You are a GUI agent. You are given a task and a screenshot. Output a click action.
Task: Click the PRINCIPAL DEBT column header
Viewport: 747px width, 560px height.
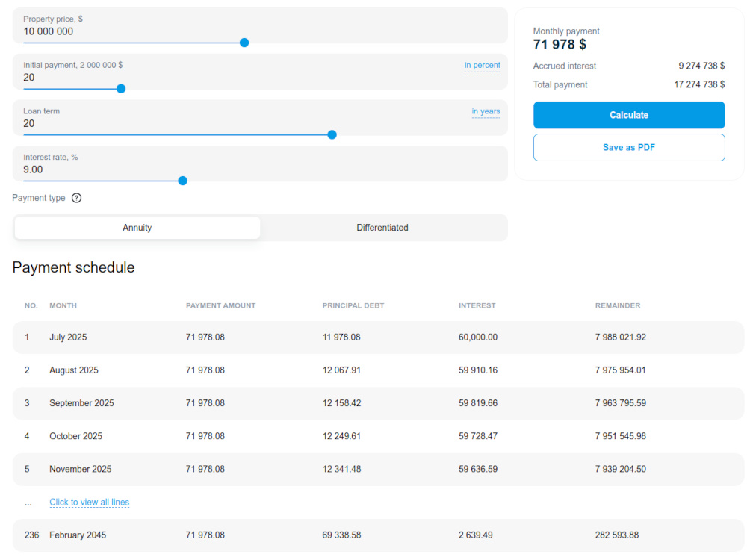click(x=353, y=305)
